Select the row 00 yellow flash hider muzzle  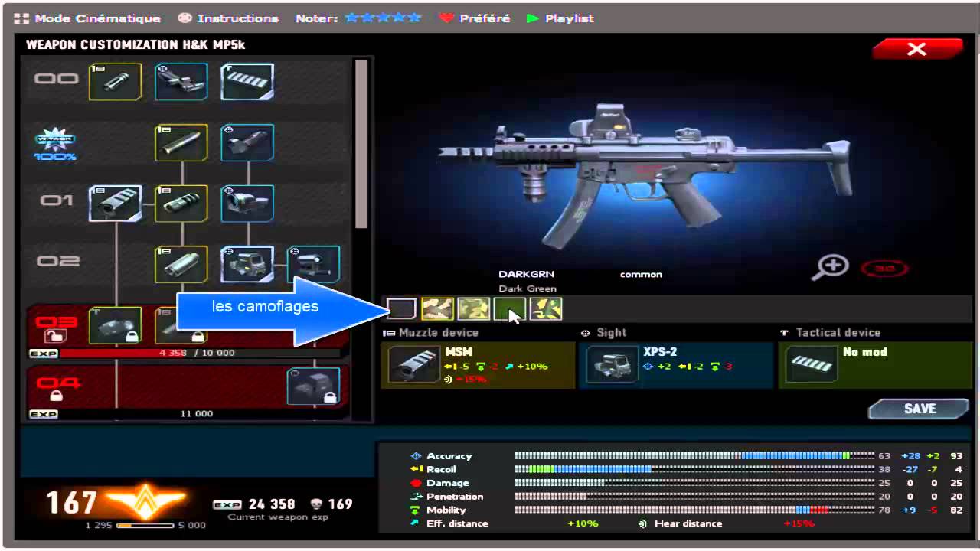116,82
